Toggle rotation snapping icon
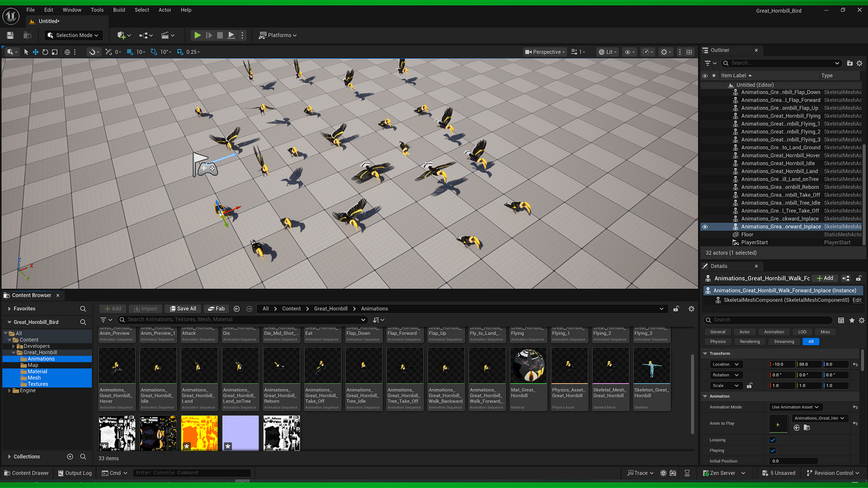This screenshot has width=868, height=488. coord(154,52)
